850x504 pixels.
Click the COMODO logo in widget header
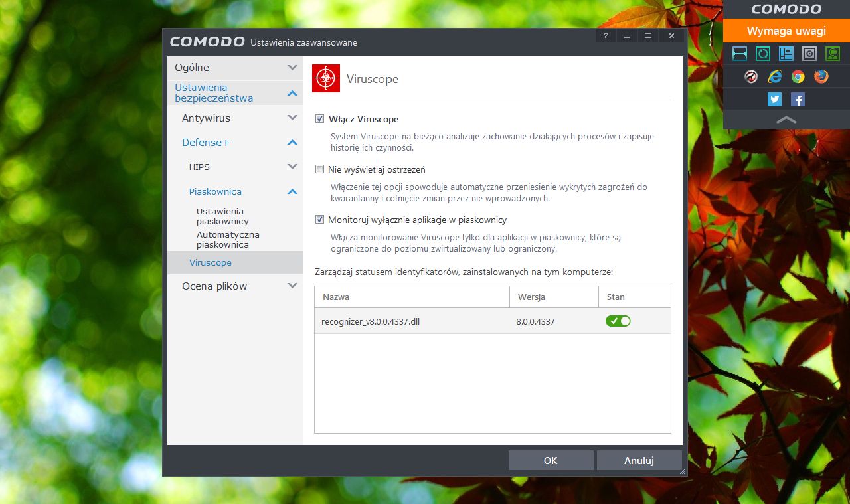(786, 9)
